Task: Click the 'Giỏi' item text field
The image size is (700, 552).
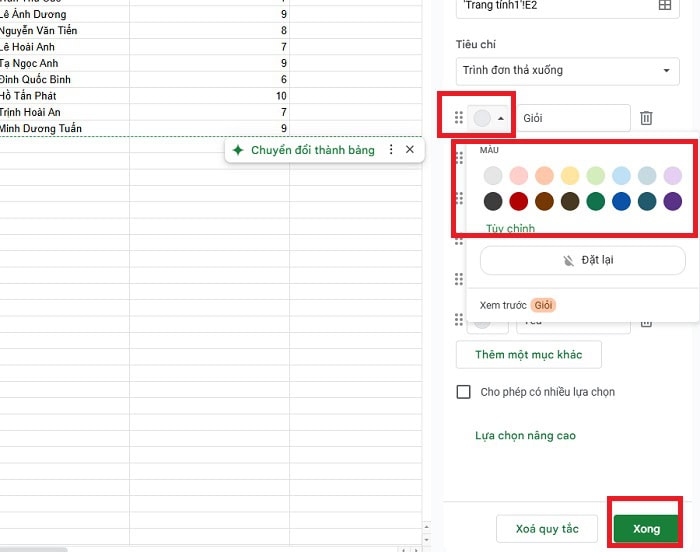Action: click(573, 118)
